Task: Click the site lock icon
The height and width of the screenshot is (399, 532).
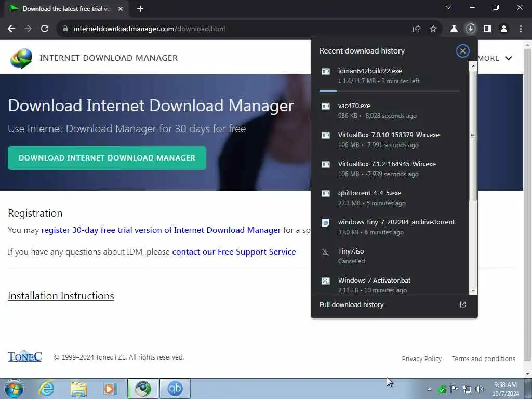Action: [x=65, y=29]
